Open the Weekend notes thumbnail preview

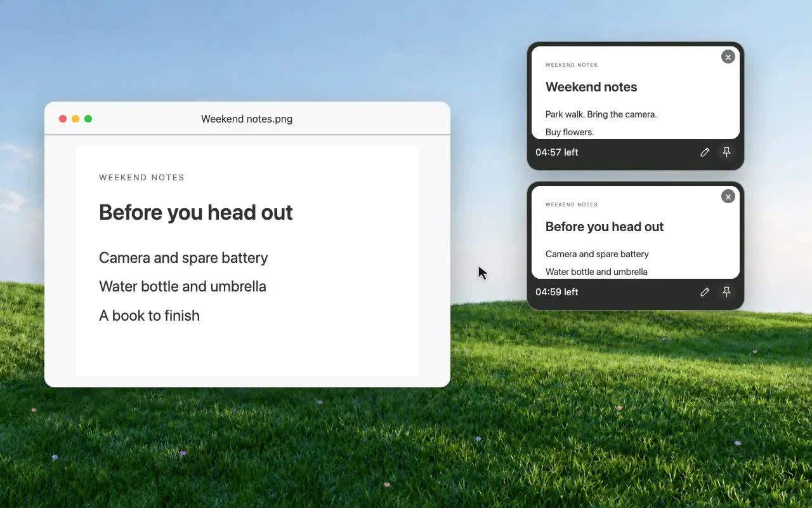click(636, 93)
